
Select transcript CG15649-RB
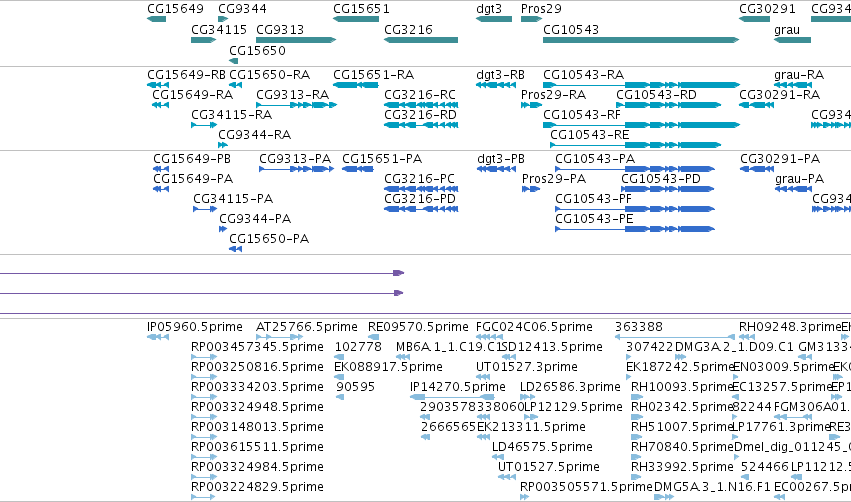click(186, 75)
